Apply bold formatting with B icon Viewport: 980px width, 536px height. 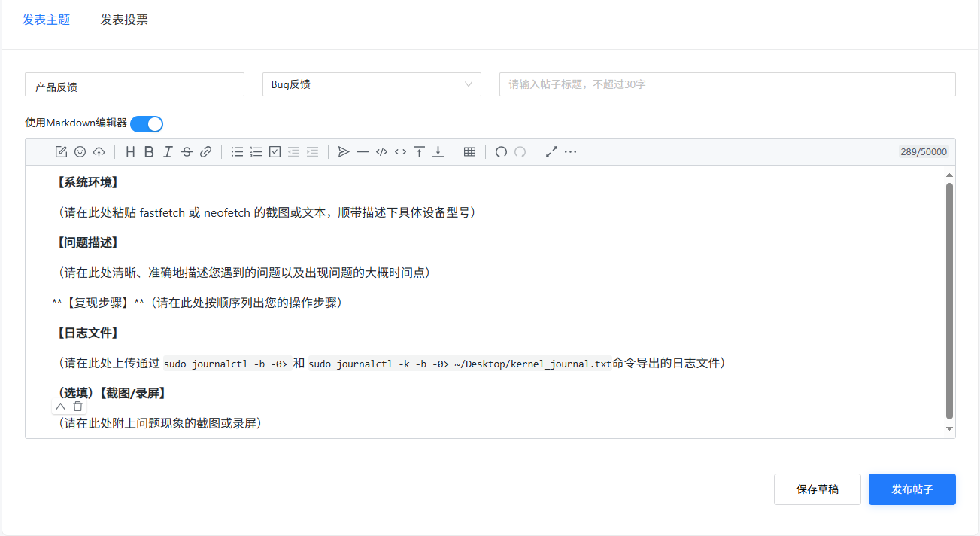click(x=149, y=152)
